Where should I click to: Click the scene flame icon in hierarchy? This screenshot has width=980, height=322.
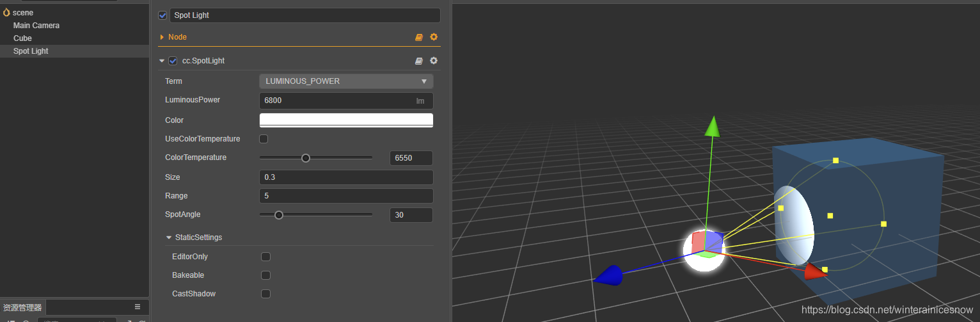6,12
